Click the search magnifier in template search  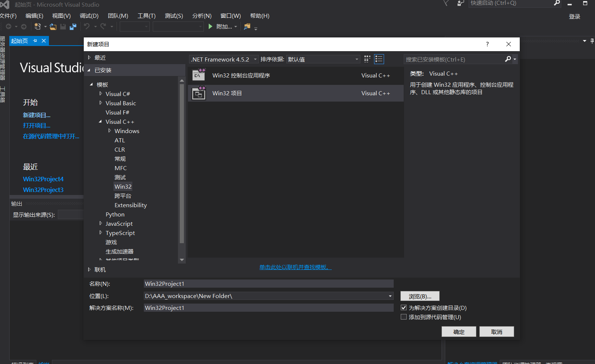[508, 59]
